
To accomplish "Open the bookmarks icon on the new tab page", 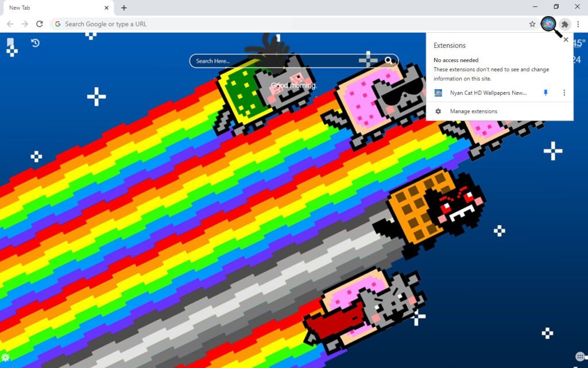I will pyautogui.click(x=10, y=42).
